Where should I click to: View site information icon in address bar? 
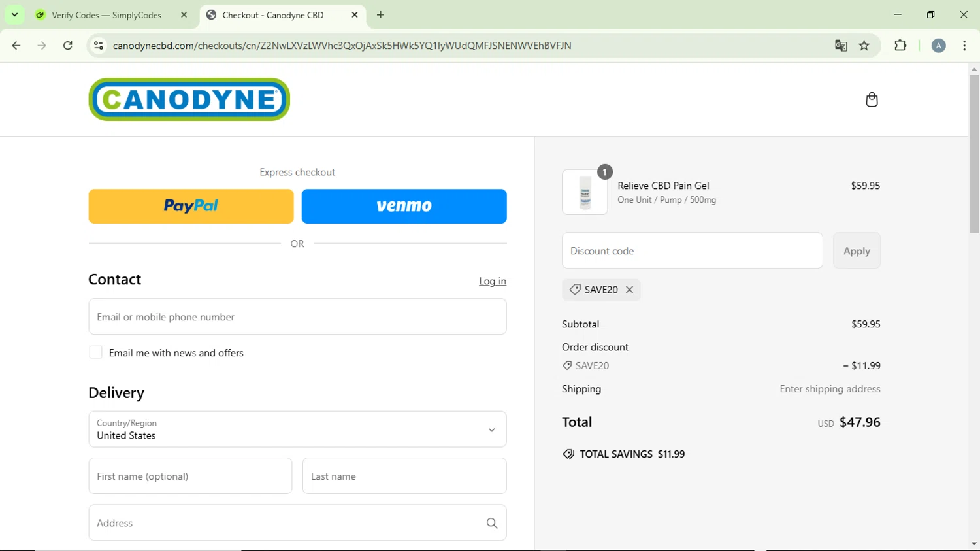coord(99,46)
